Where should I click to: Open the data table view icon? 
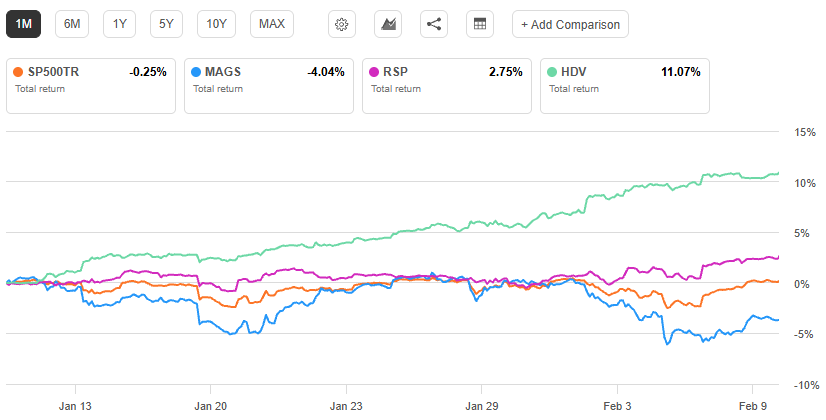pyautogui.click(x=479, y=24)
